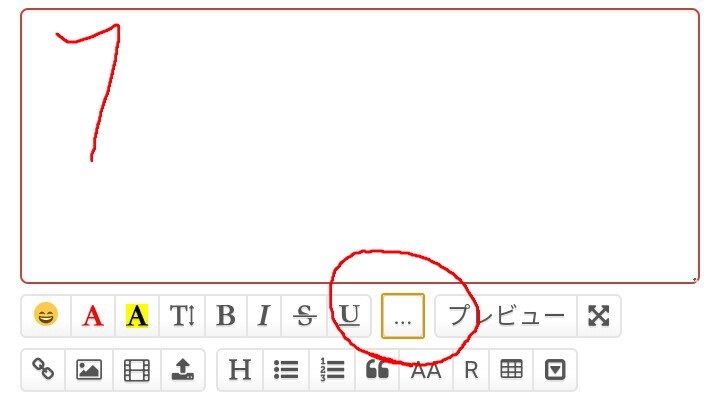Insert a hyperlink with the chain icon
This screenshot has width=720, height=394.
click(x=43, y=369)
